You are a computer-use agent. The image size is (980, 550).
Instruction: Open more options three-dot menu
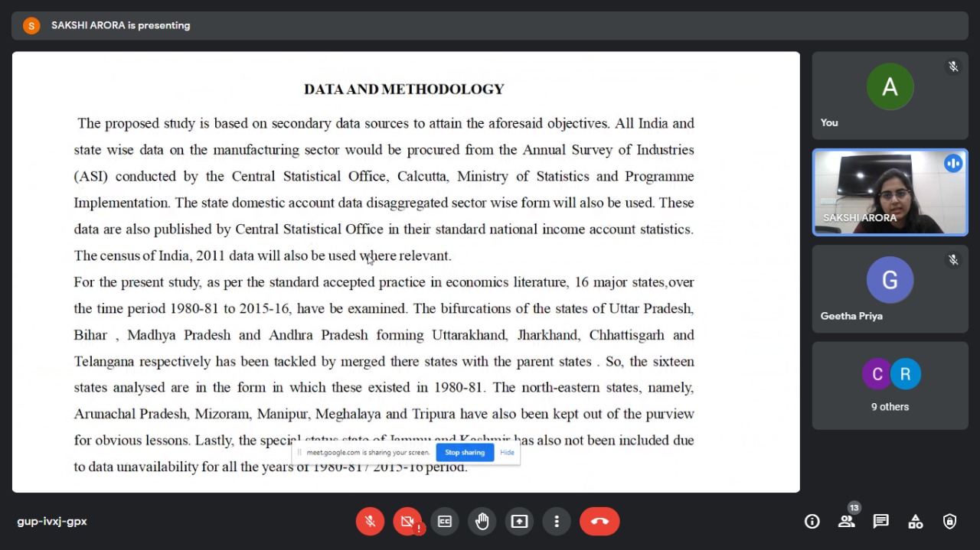557,522
